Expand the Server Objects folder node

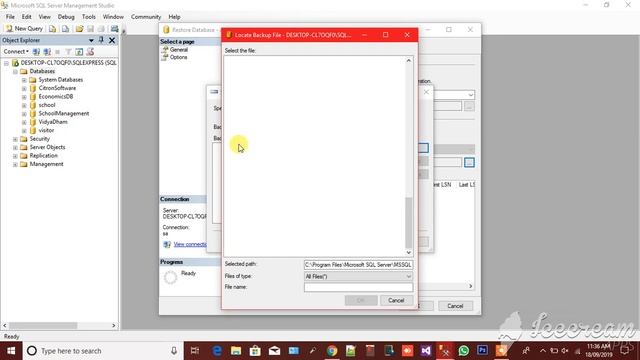pos(15,147)
